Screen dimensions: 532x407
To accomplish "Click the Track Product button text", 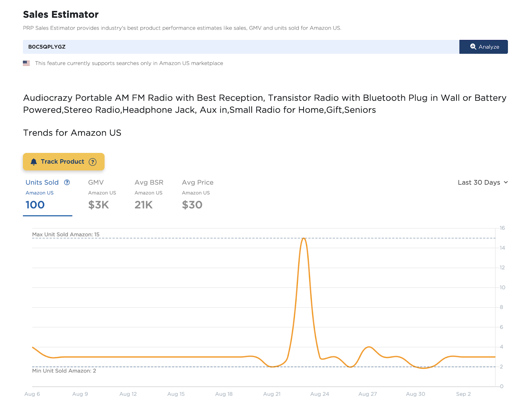I will click(x=63, y=162).
